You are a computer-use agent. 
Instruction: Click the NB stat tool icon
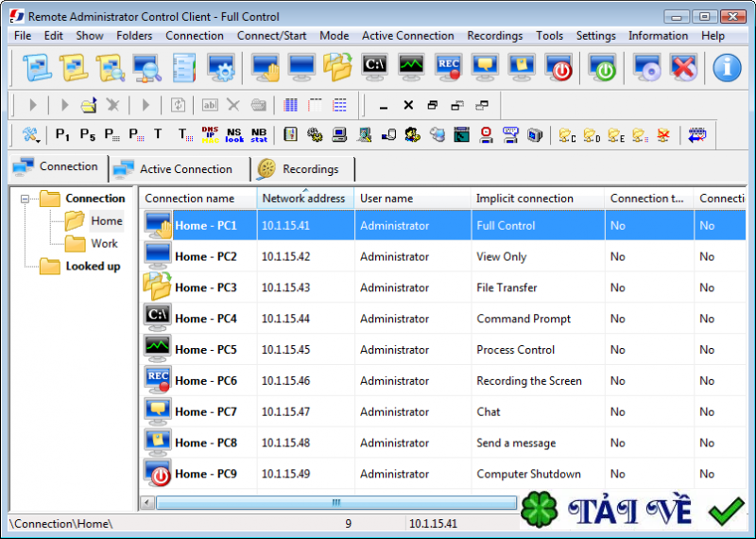(258, 135)
